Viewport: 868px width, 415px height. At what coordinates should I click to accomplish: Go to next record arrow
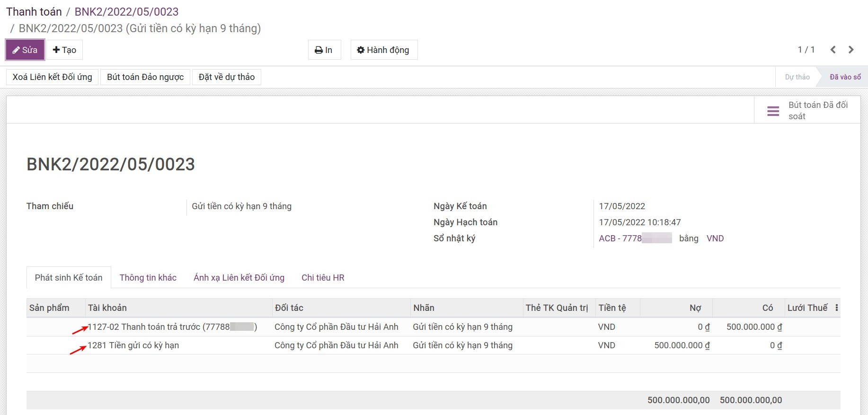click(x=851, y=50)
